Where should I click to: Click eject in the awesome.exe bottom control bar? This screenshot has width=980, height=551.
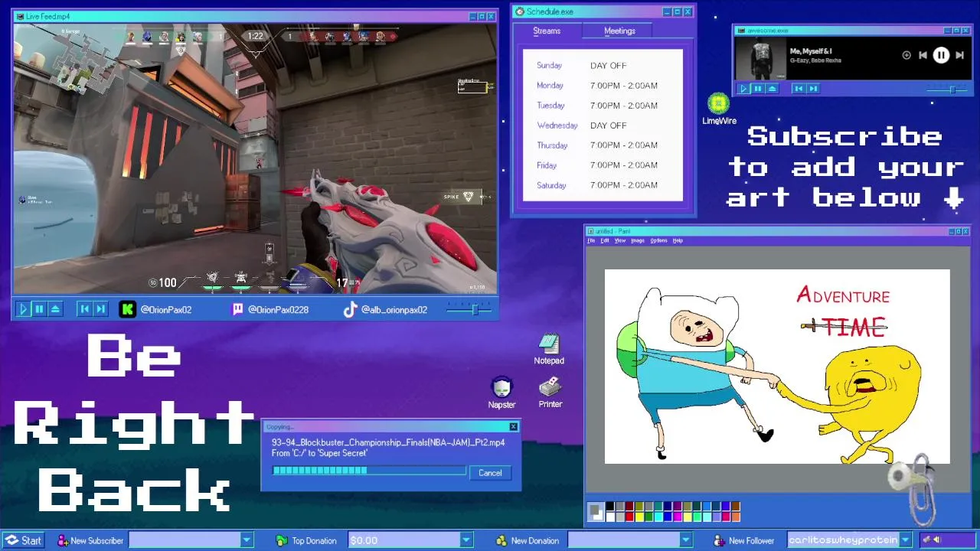pyautogui.click(x=772, y=89)
